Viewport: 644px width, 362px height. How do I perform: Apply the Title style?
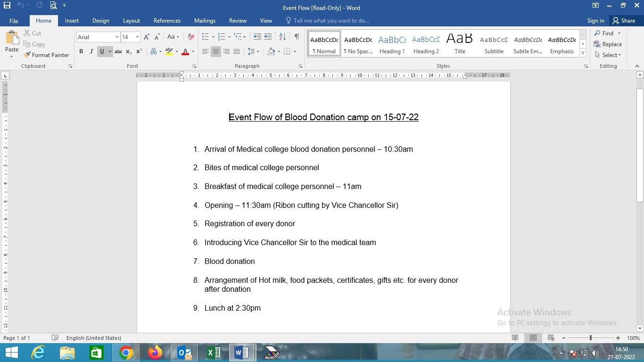pyautogui.click(x=460, y=44)
